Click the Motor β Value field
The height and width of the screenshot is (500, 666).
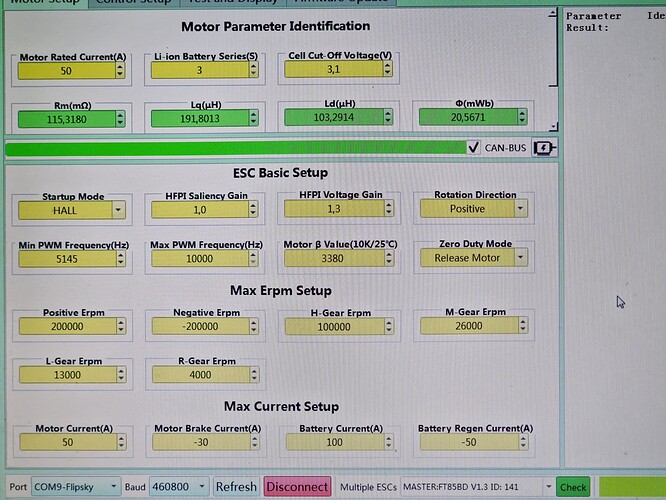pos(334,258)
